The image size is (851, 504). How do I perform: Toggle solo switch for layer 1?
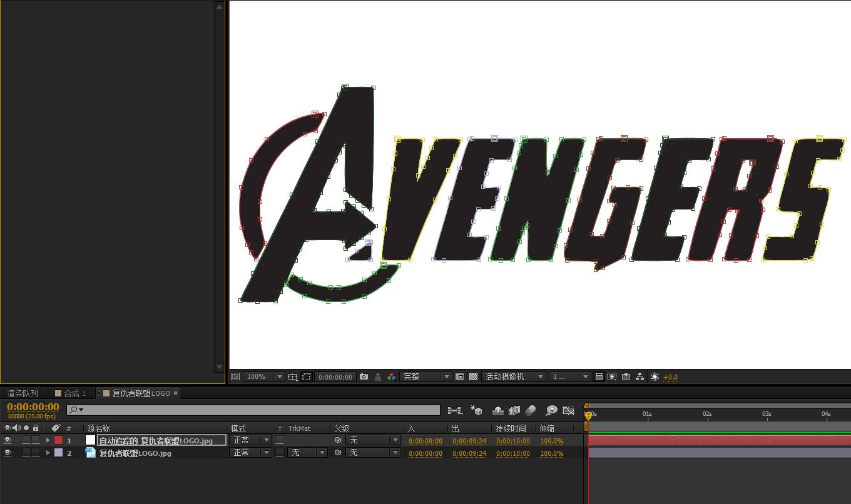coord(26,440)
